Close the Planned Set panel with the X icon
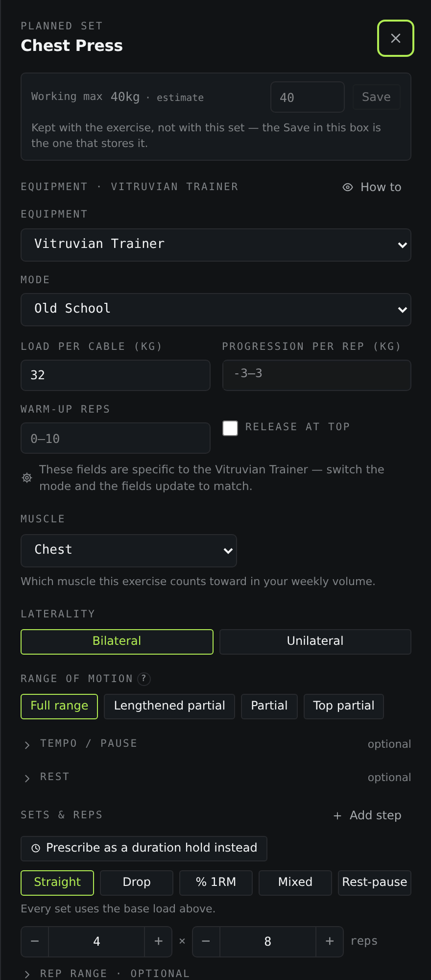The image size is (431, 980). (396, 38)
